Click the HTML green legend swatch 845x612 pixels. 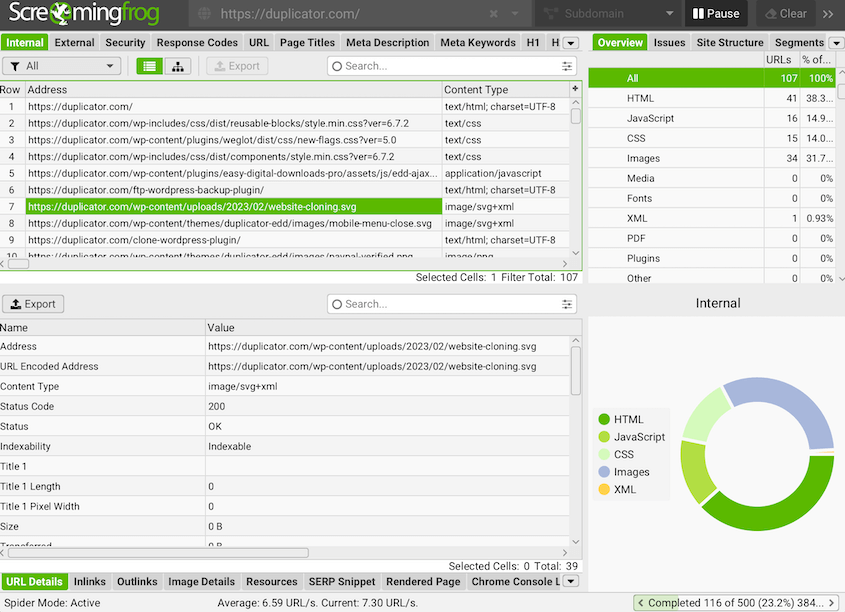604,419
